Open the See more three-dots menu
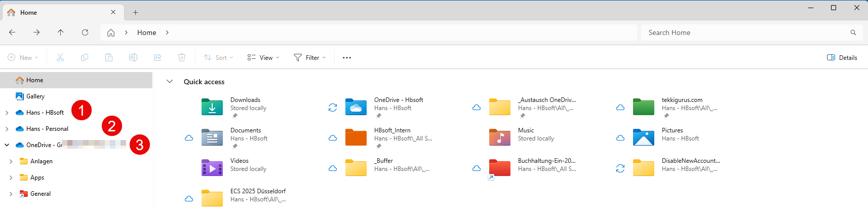Viewport: 868px width, 209px height. coord(347,58)
